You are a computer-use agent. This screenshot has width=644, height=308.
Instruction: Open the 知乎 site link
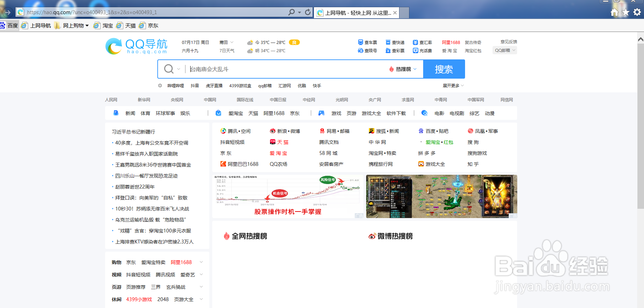coord(473,164)
